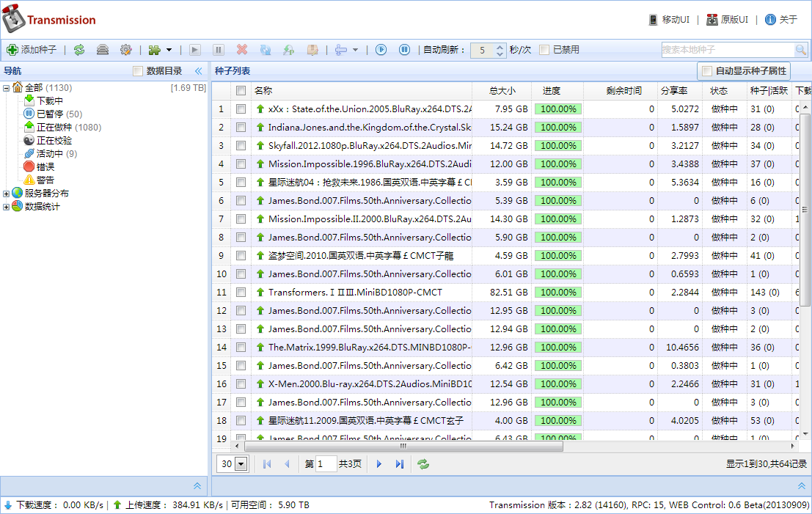Click the blue recheck arrows toolbar icon
Viewport: 812px width, 514px height.
click(x=265, y=50)
